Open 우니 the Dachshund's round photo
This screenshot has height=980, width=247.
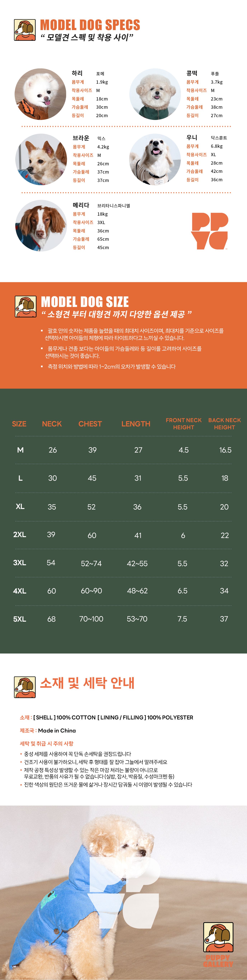click(x=155, y=159)
